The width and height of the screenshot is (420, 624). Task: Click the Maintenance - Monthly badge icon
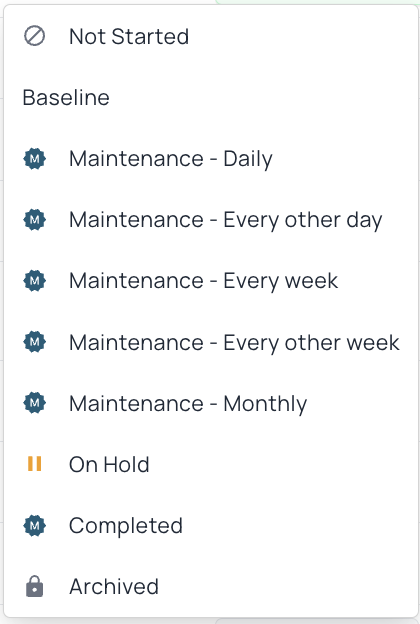coord(35,403)
